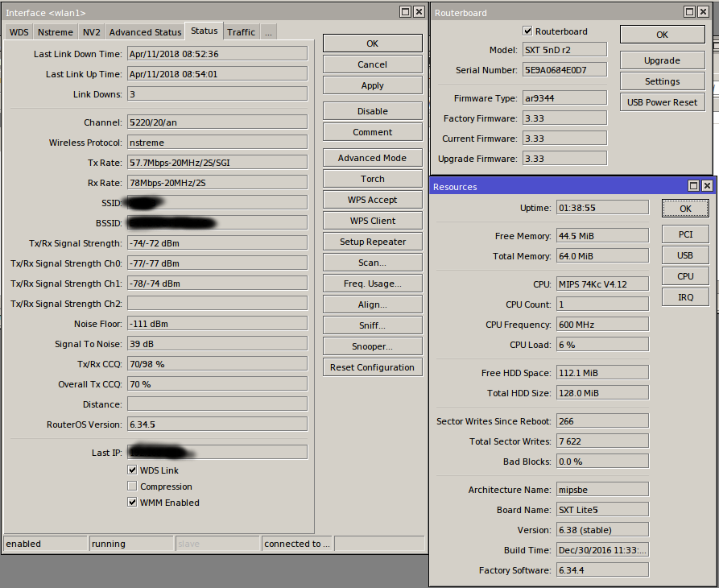Click the Uptime field

(x=602, y=208)
